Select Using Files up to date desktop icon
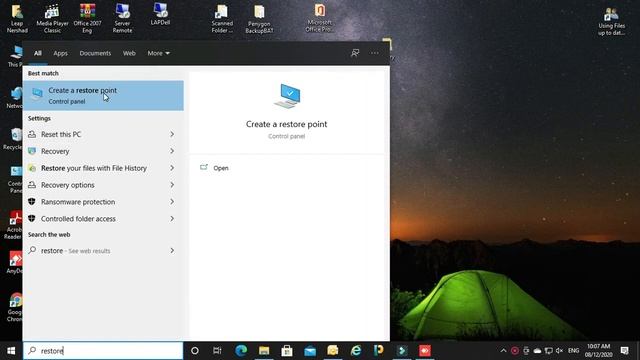 point(611,22)
